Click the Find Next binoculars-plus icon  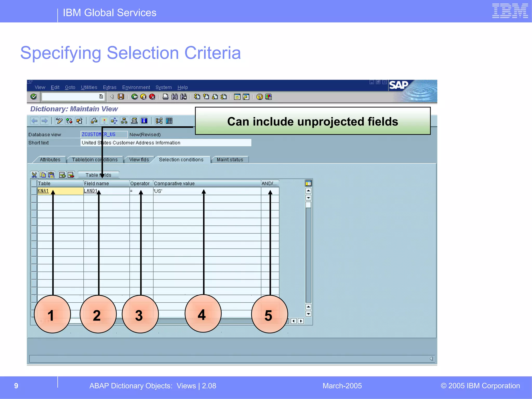tap(183, 97)
